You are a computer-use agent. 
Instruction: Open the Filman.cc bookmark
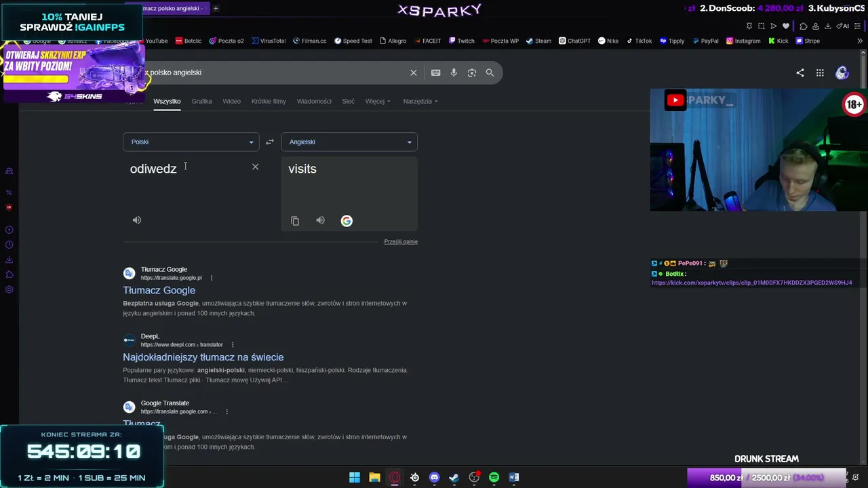coord(310,41)
